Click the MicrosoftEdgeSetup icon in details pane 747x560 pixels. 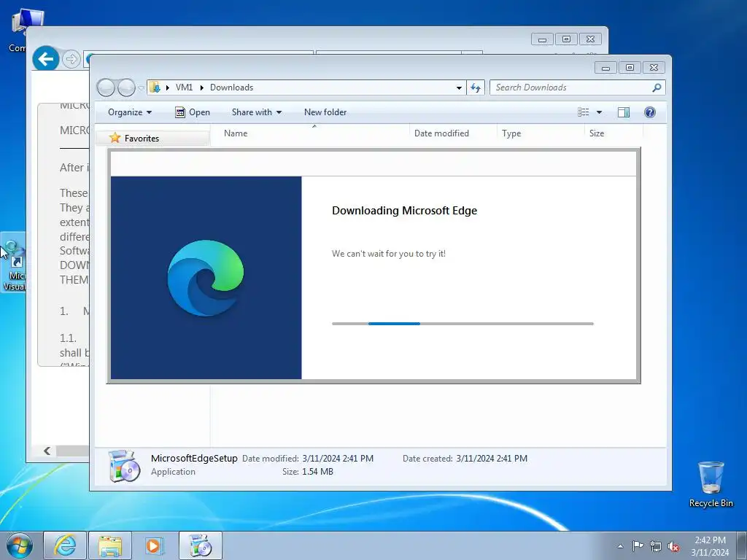(x=124, y=466)
